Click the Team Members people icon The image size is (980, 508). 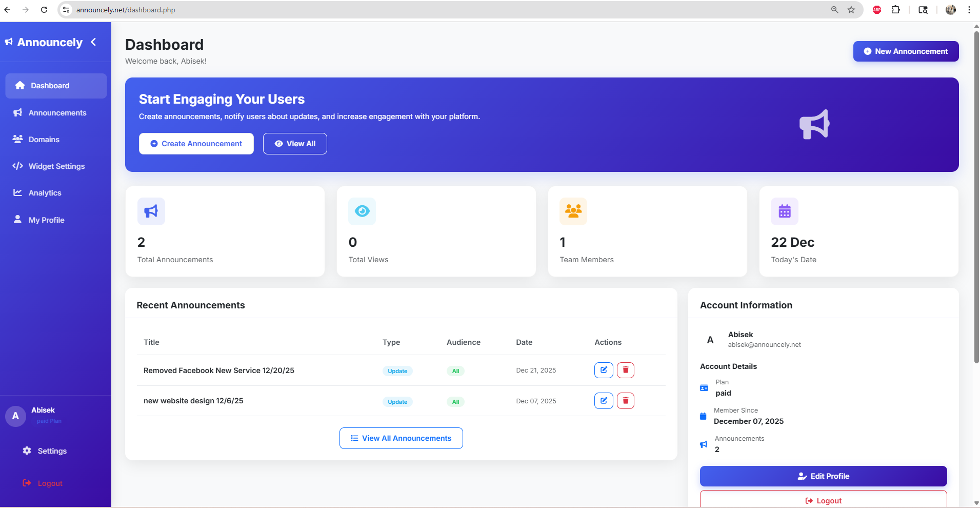[x=573, y=211]
